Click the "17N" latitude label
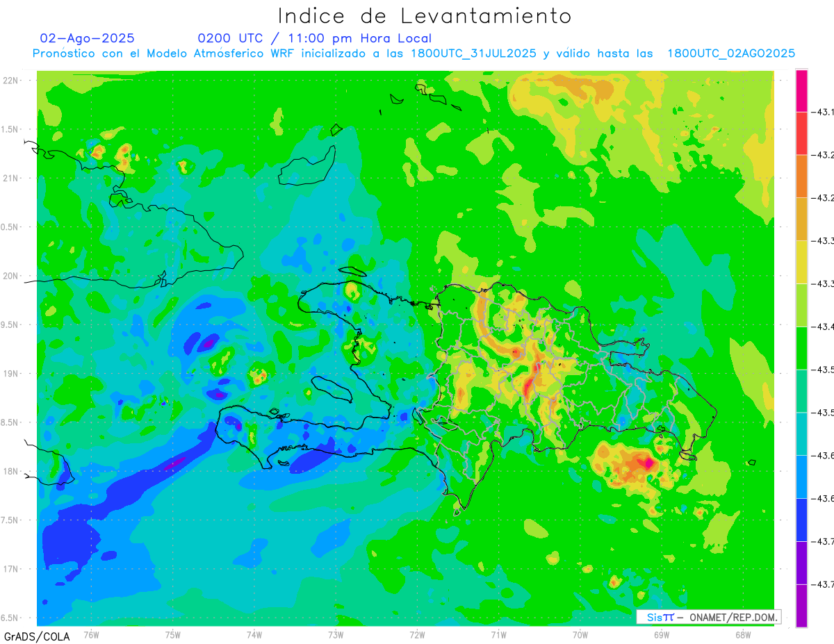This screenshot has height=644, width=834. point(11,569)
